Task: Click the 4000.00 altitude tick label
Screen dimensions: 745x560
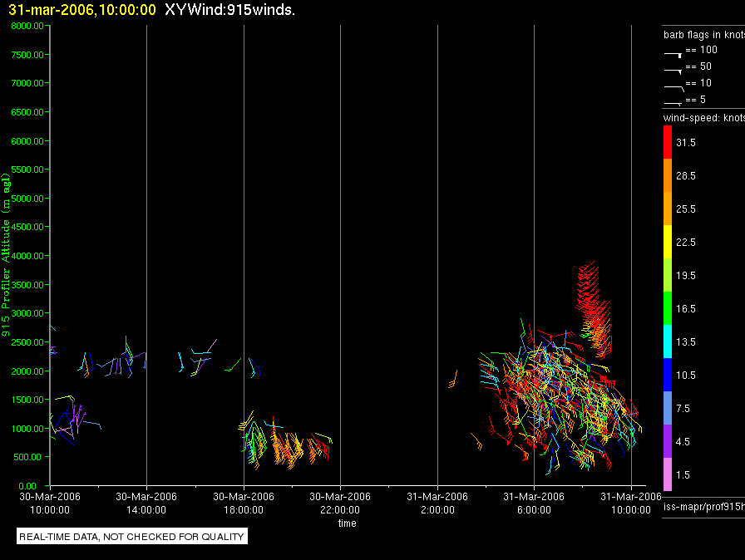Action: click(27, 256)
